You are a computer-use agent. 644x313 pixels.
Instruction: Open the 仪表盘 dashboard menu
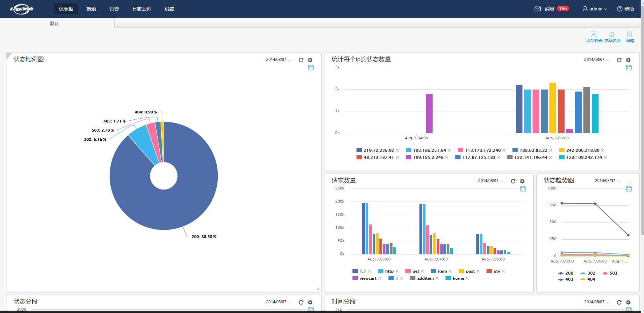click(x=66, y=9)
